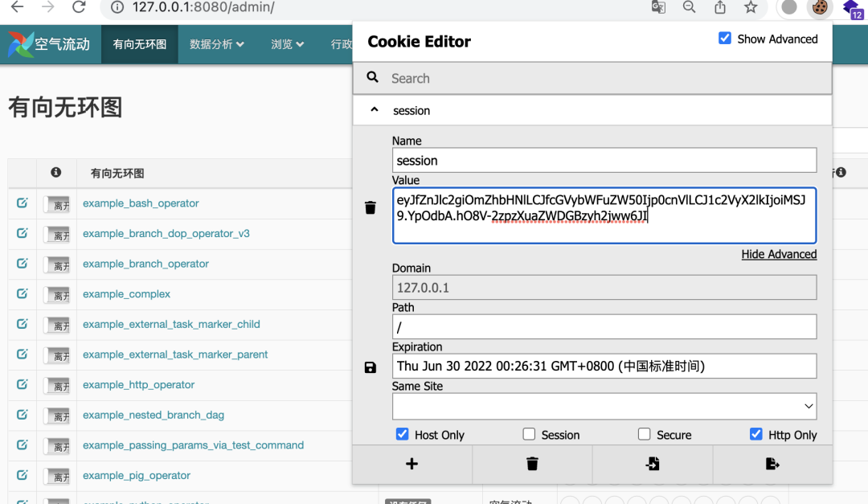Delete all cookies from bottom toolbar

coord(532,464)
